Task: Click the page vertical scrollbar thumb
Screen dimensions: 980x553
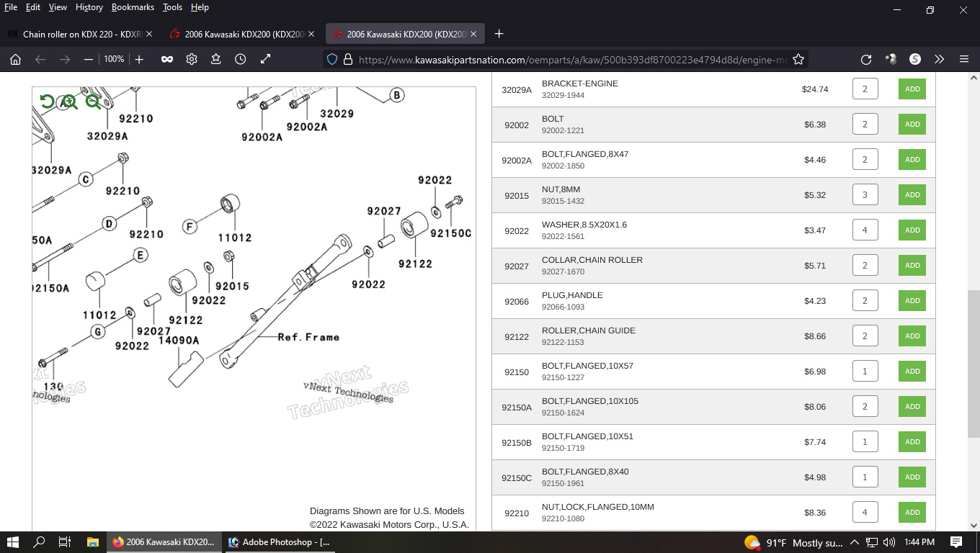Action: [x=974, y=364]
